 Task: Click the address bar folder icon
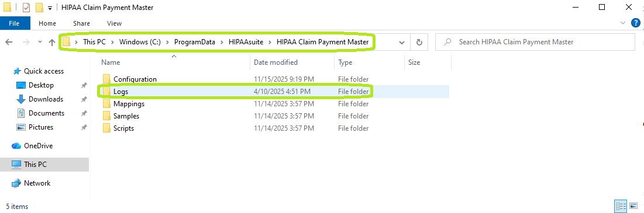tap(67, 42)
